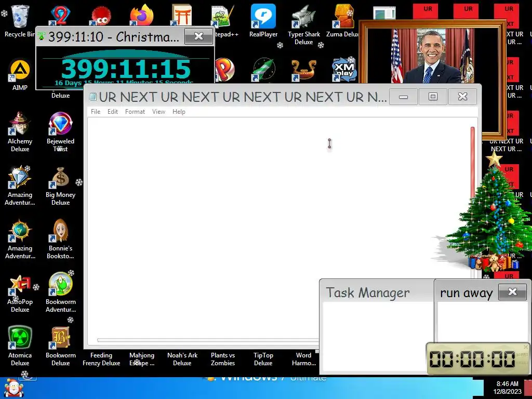Click the golden serpent game icon beside XMPlay

[x=303, y=70]
